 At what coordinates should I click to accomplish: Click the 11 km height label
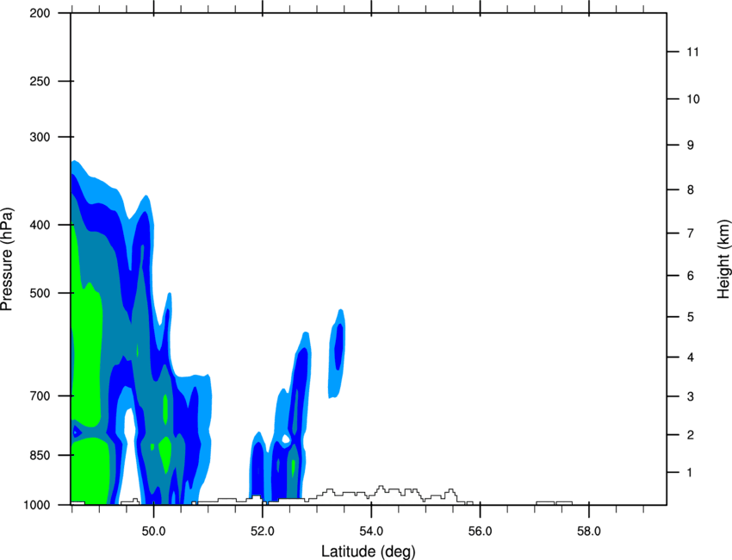pos(692,52)
